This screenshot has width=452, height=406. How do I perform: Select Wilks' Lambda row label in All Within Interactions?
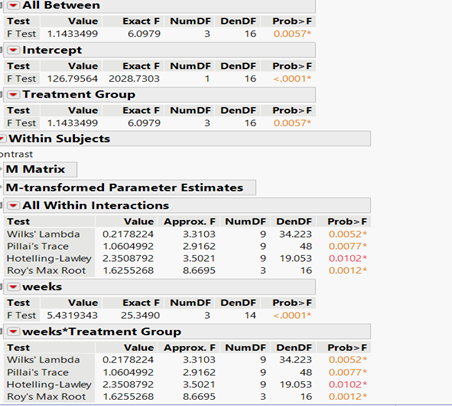(x=43, y=234)
